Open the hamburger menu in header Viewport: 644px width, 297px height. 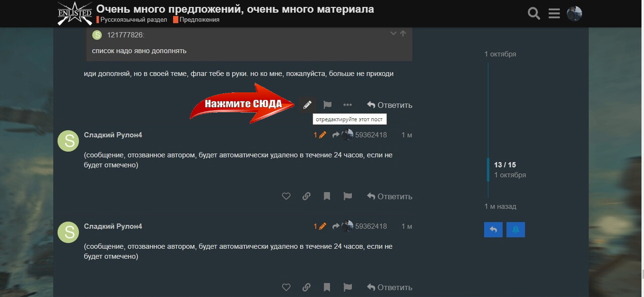coord(554,14)
